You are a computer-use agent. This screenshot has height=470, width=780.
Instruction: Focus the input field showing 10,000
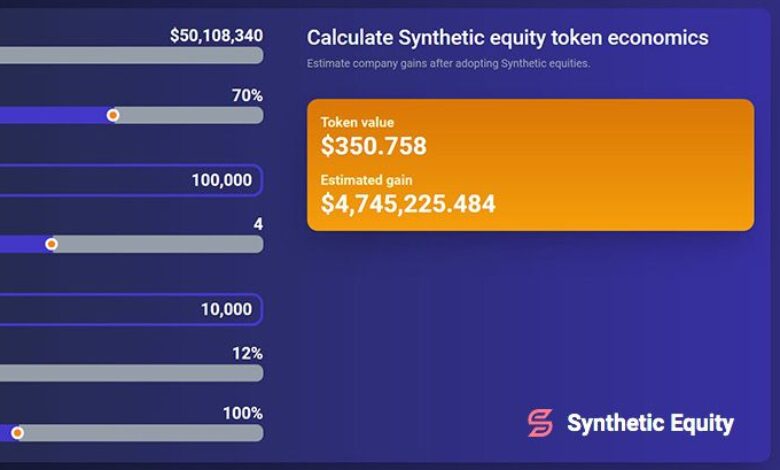[131, 309]
